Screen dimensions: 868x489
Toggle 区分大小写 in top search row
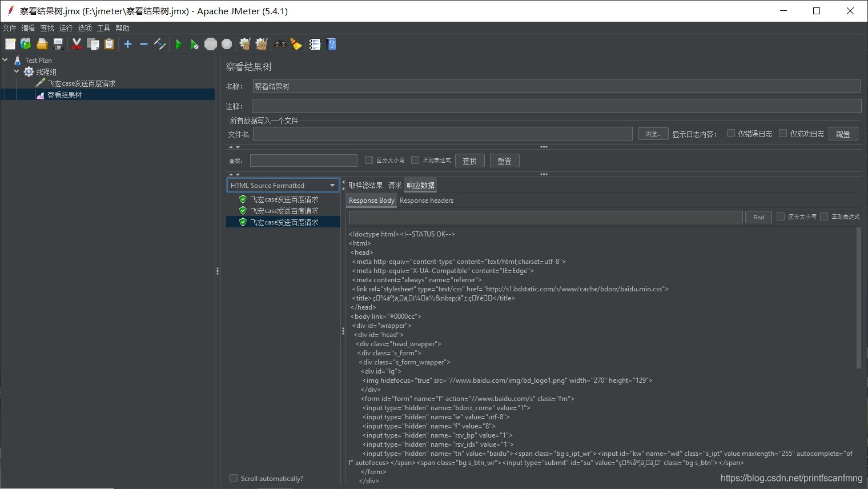click(369, 160)
